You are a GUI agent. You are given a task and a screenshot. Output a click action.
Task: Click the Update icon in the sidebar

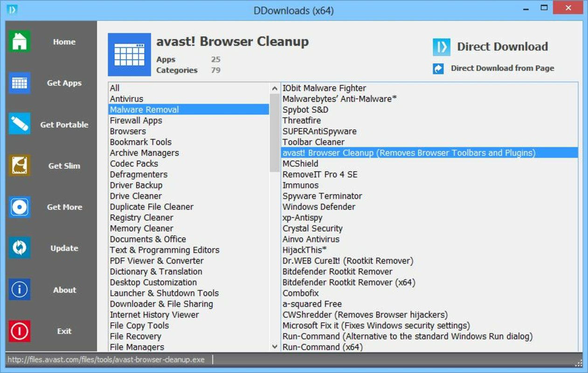coord(19,248)
